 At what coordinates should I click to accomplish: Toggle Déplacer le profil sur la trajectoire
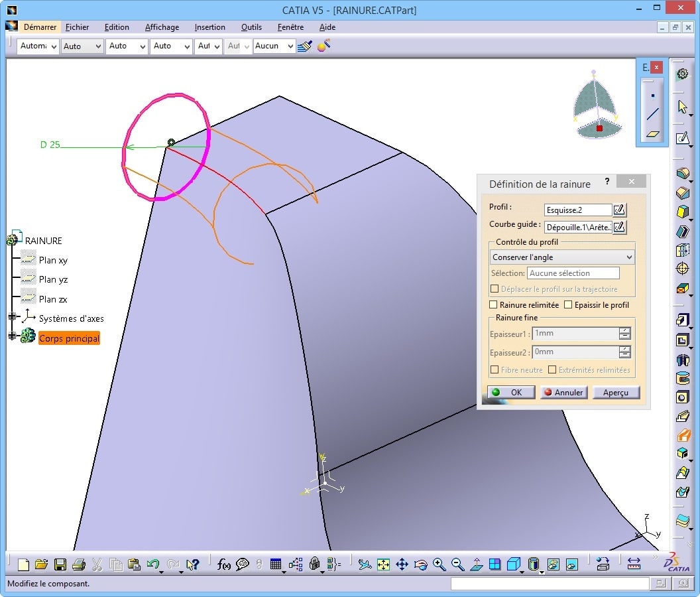tap(495, 289)
